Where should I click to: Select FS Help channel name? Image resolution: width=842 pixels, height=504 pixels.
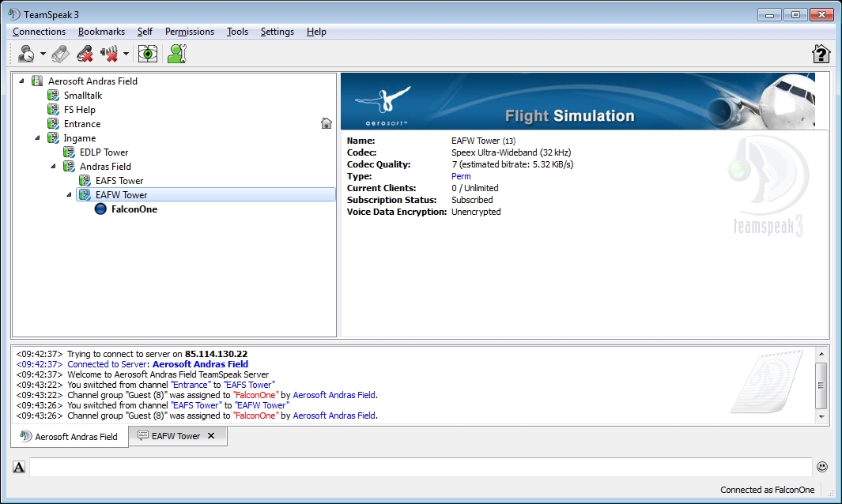pos(80,110)
